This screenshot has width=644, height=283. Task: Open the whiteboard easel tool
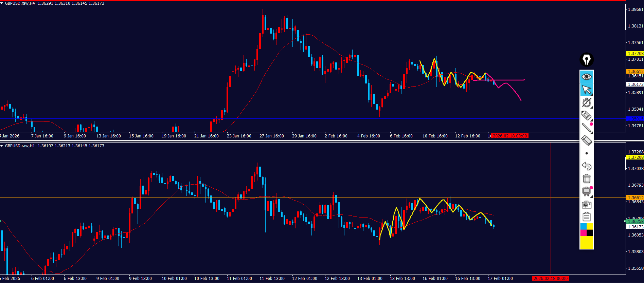click(x=586, y=191)
